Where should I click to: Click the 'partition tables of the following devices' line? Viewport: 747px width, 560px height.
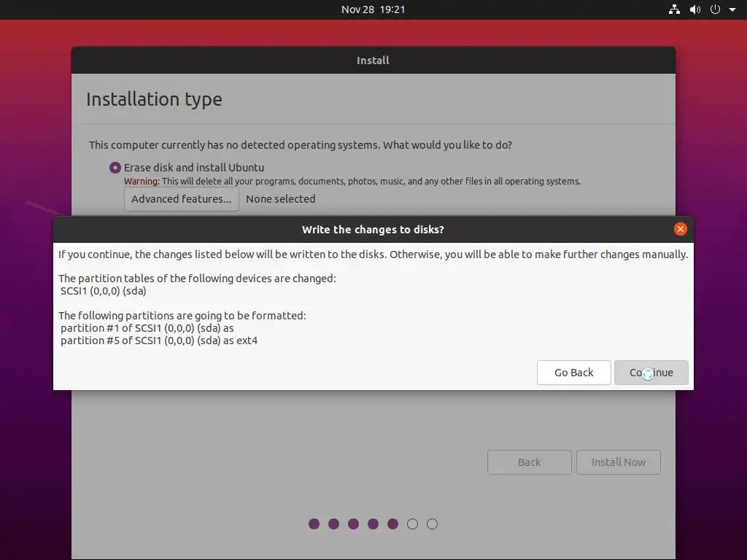point(197,279)
